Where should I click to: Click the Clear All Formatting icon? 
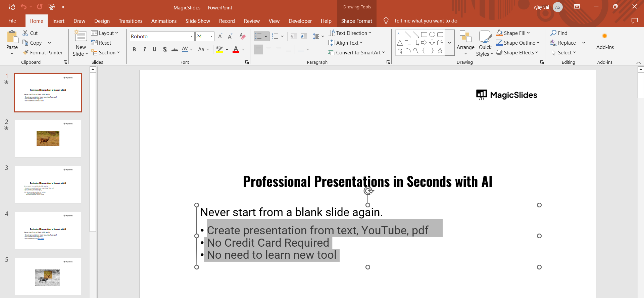point(243,36)
